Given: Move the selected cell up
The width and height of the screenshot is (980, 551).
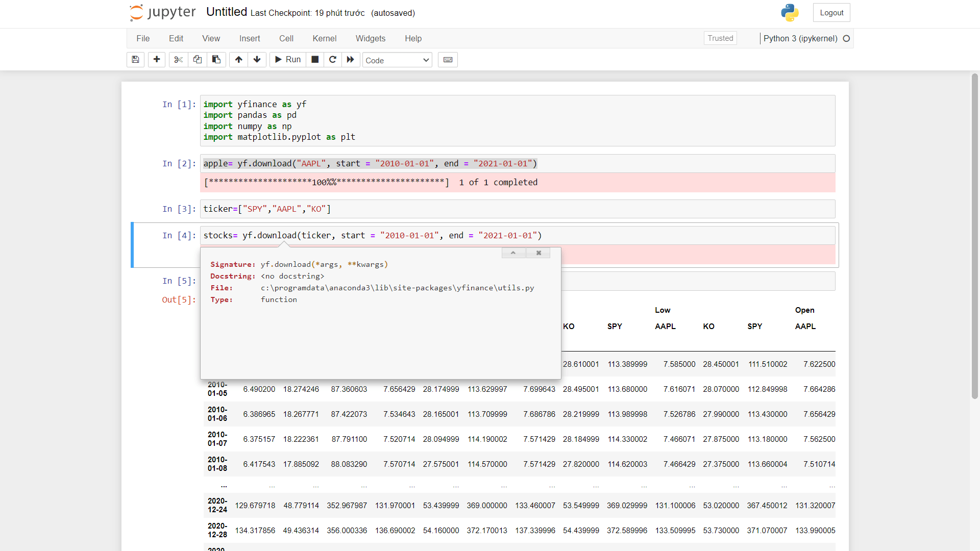Looking at the screenshot, I should point(238,60).
